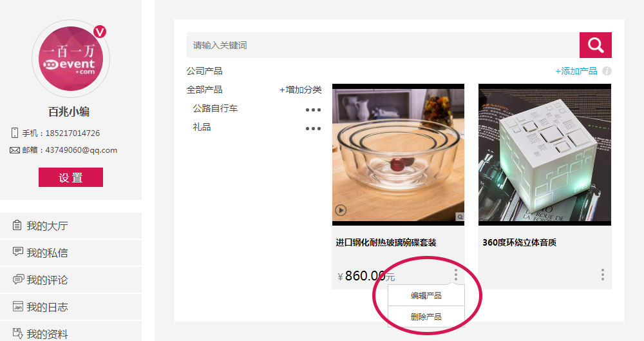Expand options dots for 公路自行车 category
The width and height of the screenshot is (644, 341).
pos(313,110)
